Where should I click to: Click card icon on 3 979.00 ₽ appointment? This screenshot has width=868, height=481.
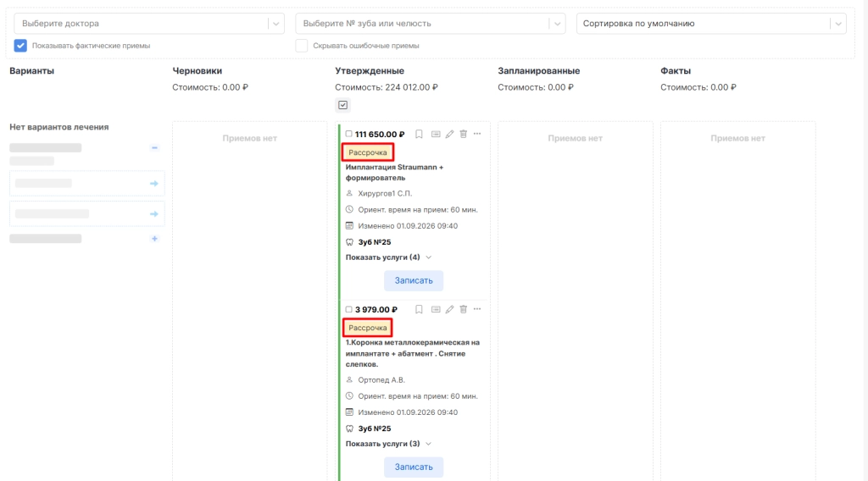click(436, 310)
